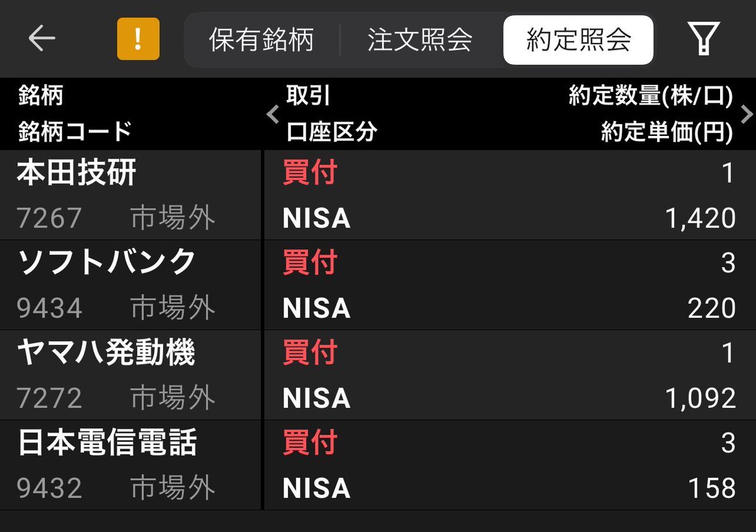756x532 pixels.
Task: Open the ソフトバンク stock row
Action: pos(378,285)
